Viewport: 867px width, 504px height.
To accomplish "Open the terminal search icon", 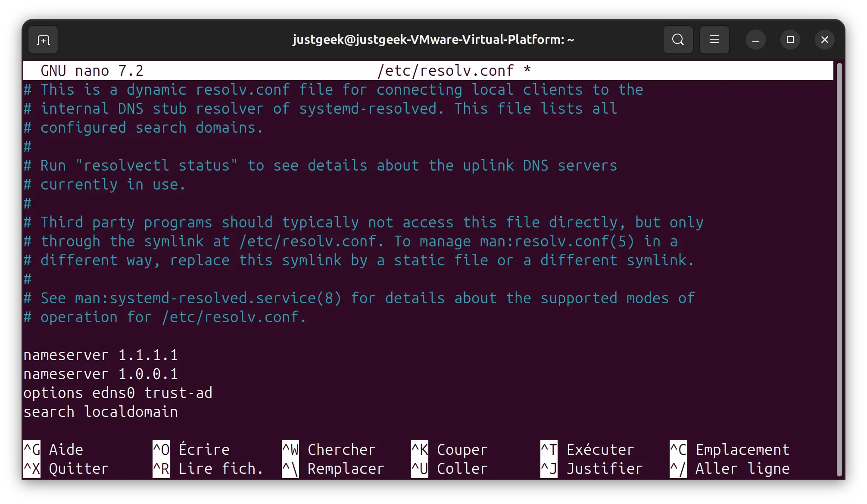I will pos(678,40).
